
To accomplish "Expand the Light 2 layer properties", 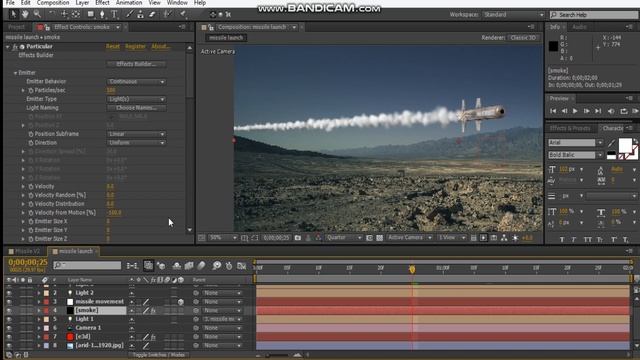I will (39, 293).
